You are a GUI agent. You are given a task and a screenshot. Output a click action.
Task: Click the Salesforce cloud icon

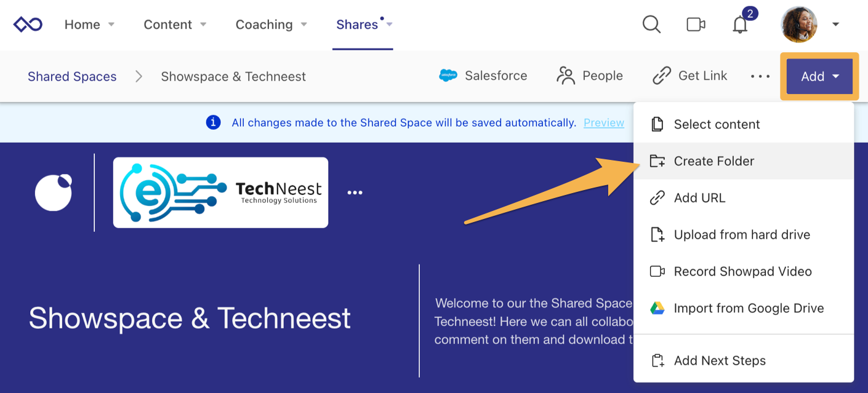coord(448,76)
